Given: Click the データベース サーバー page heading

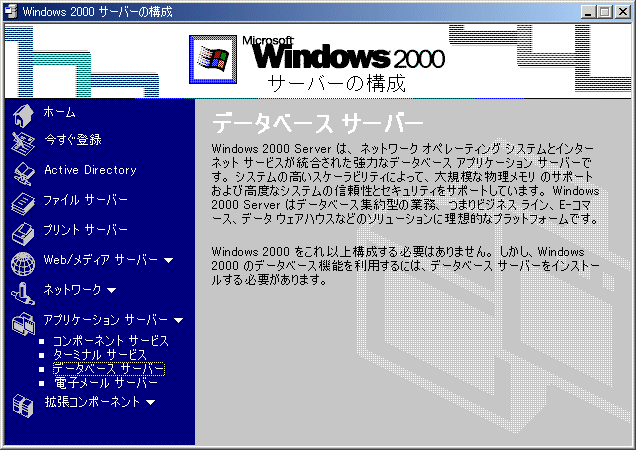Looking at the screenshot, I should (318, 123).
